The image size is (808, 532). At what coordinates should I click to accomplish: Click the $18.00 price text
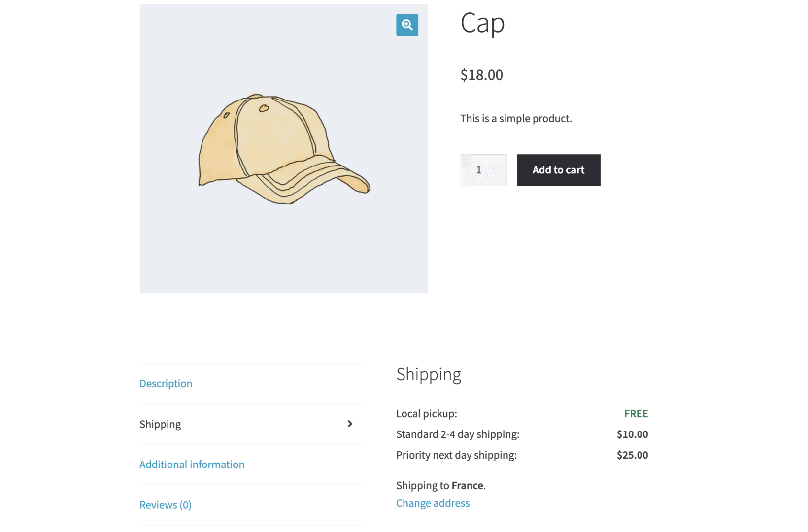[481, 75]
